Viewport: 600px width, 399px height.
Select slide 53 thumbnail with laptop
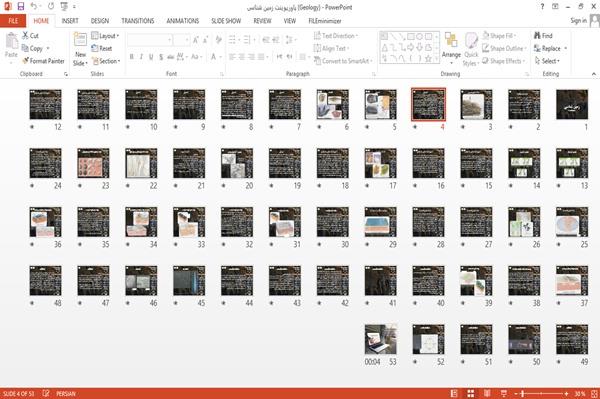pos(380,339)
